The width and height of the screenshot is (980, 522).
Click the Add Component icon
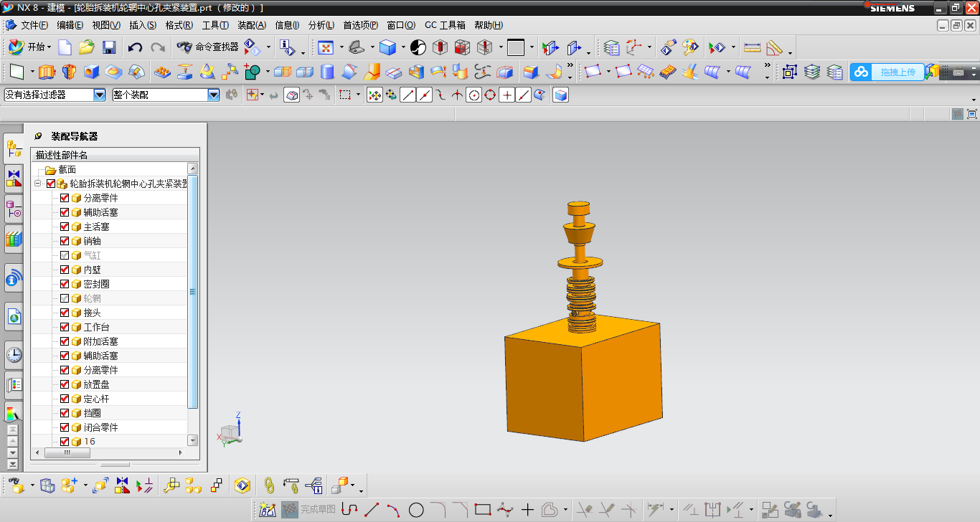click(69, 486)
